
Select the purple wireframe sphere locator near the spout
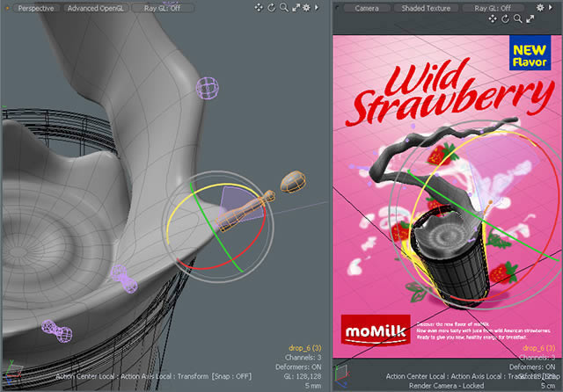pos(208,88)
